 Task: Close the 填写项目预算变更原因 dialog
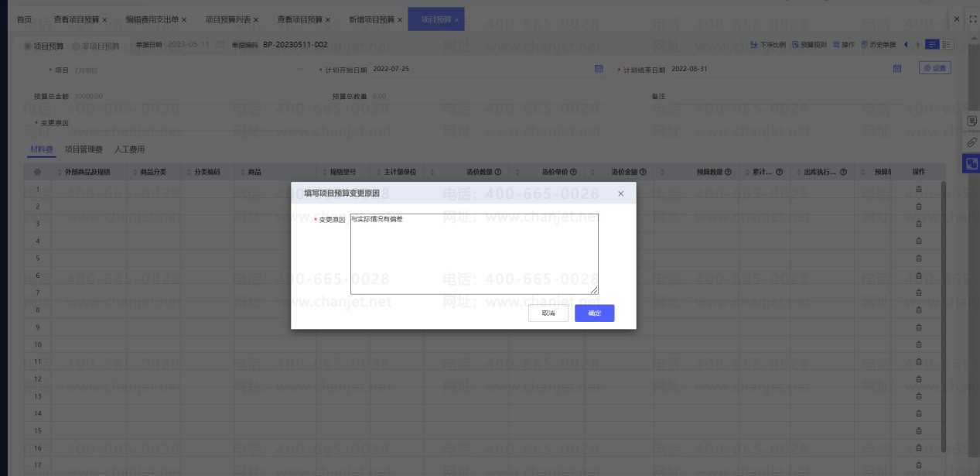tap(620, 193)
